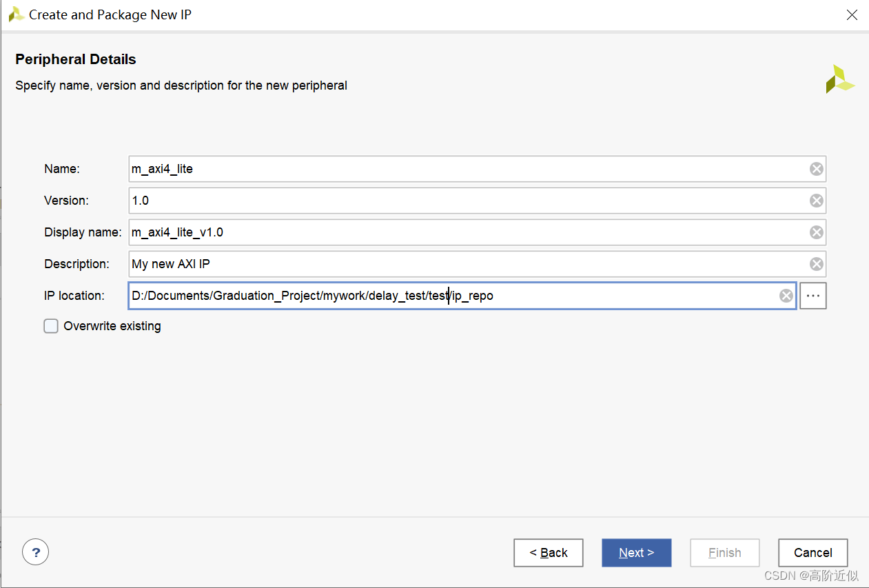Viewport: 869px width, 588px height.
Task: Click the greyed-out Finish button
Action: (x=724, y=553)
